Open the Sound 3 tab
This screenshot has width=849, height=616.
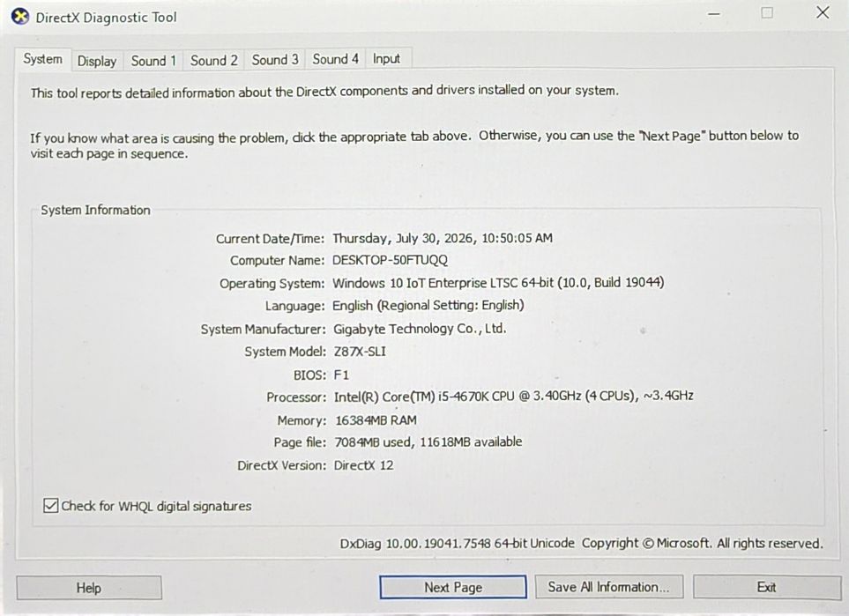click(x=275, y=60)
